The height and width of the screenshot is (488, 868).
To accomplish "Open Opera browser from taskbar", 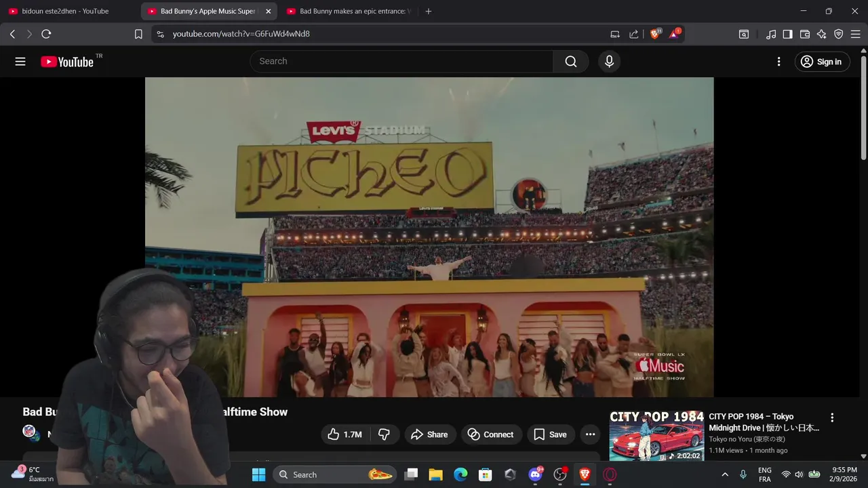I will [610, 474].
